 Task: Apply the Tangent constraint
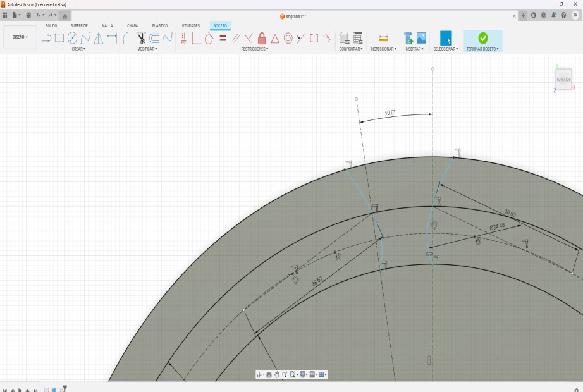coord(209,38)
